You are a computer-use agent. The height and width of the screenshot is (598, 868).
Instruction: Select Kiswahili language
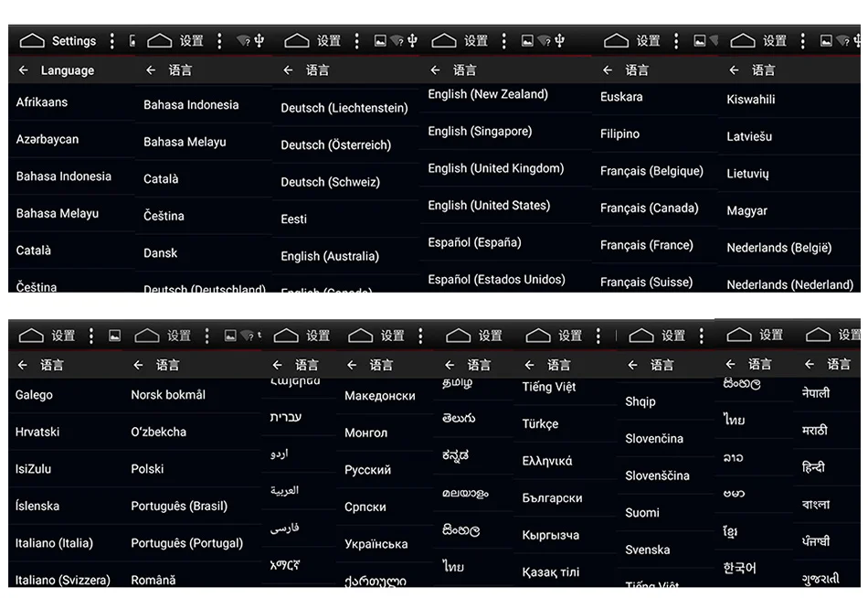click(751, 99)
